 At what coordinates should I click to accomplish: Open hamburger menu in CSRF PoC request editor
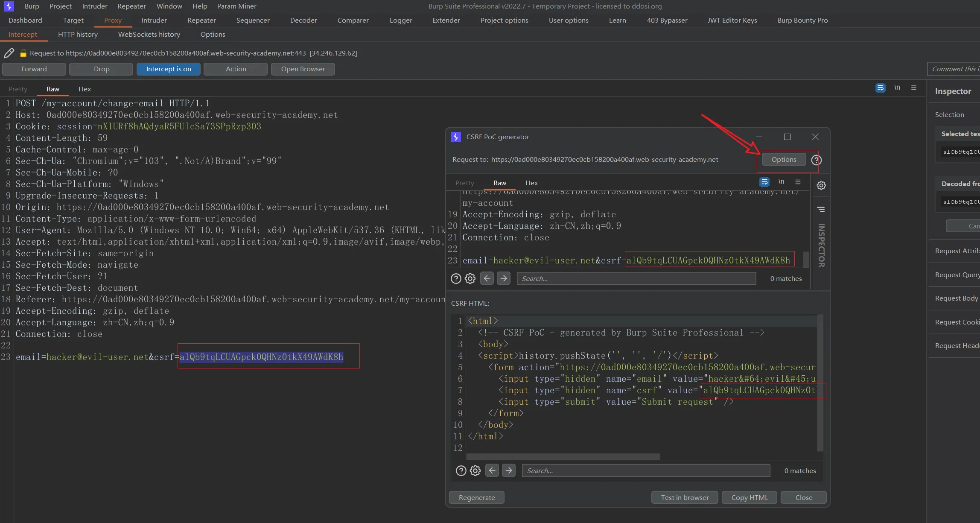coord(798,182)
